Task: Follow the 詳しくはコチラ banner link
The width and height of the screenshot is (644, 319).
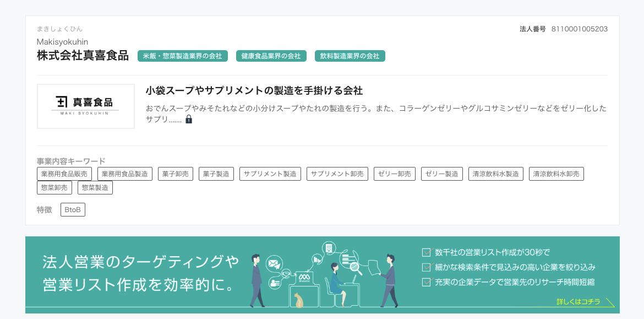Action: point(578,302)
